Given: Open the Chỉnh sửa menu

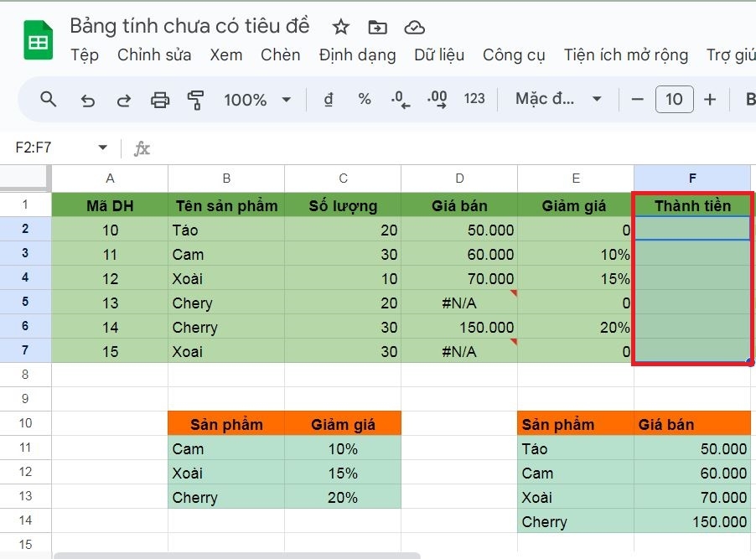Looking at the screenshot, I should (x=154, y=55).
